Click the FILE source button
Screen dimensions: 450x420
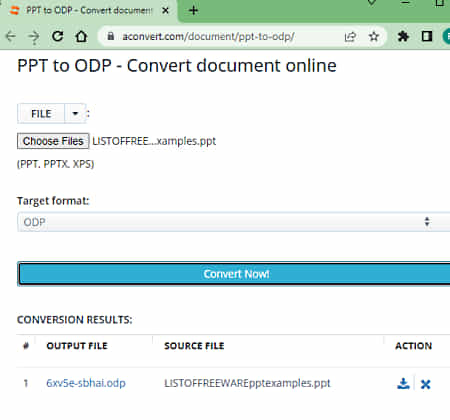click(41, 114)
